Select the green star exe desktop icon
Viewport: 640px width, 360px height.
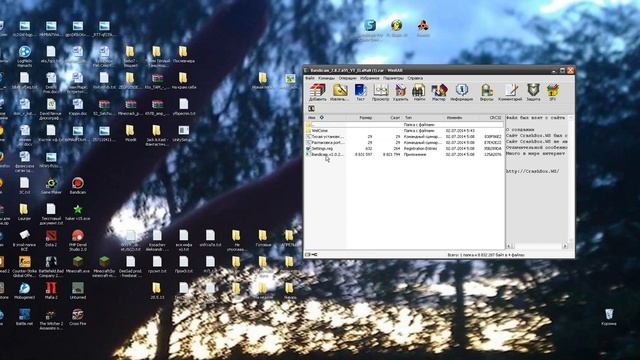pos(78,212)
